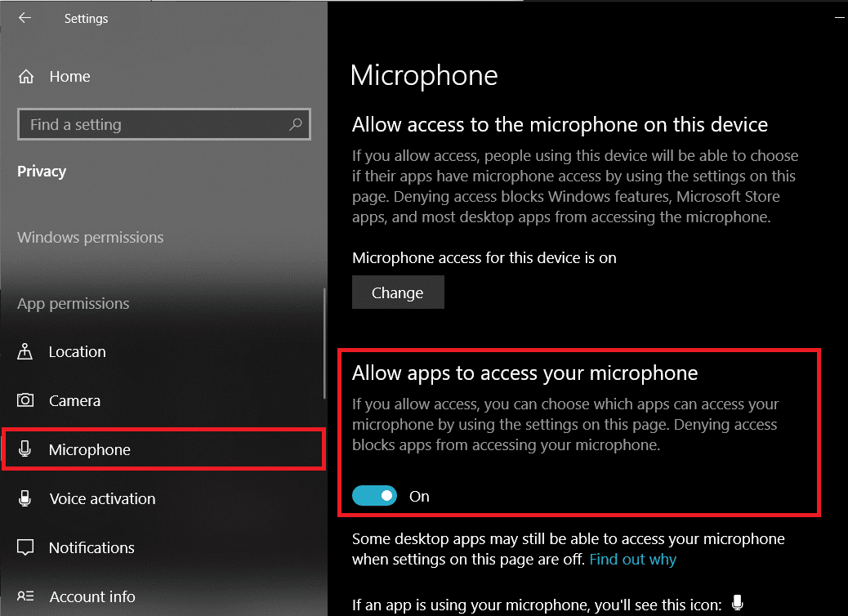Click the microphone in-use status icon
The width and height of the screenshot is (848, 616).
tap(737, 602)
